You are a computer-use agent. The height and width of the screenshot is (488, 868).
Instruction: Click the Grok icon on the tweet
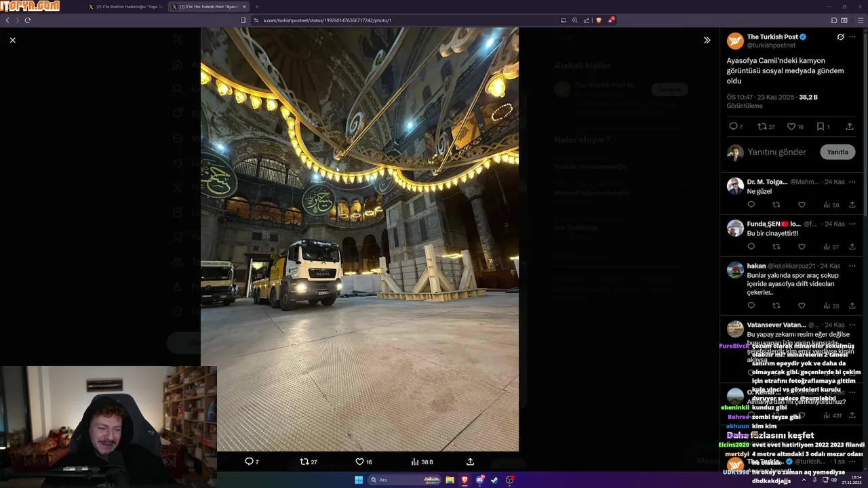point(840,37)
